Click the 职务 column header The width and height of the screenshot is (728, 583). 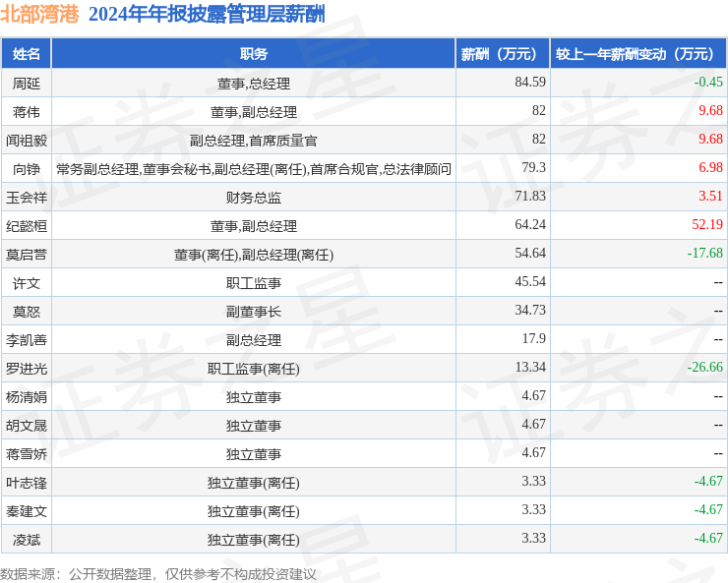[x=254, y=54]
